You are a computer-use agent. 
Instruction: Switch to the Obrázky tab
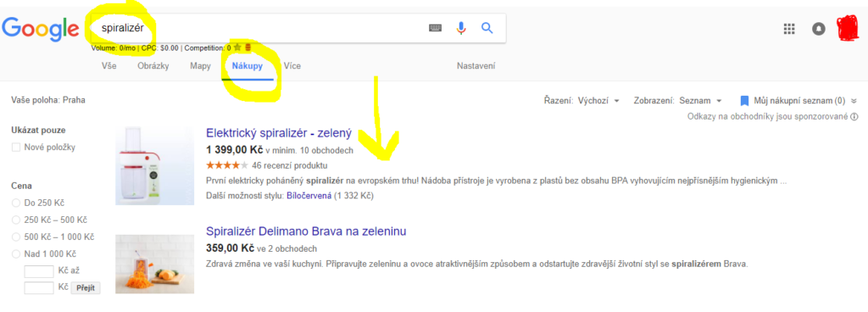click(153, 66)
